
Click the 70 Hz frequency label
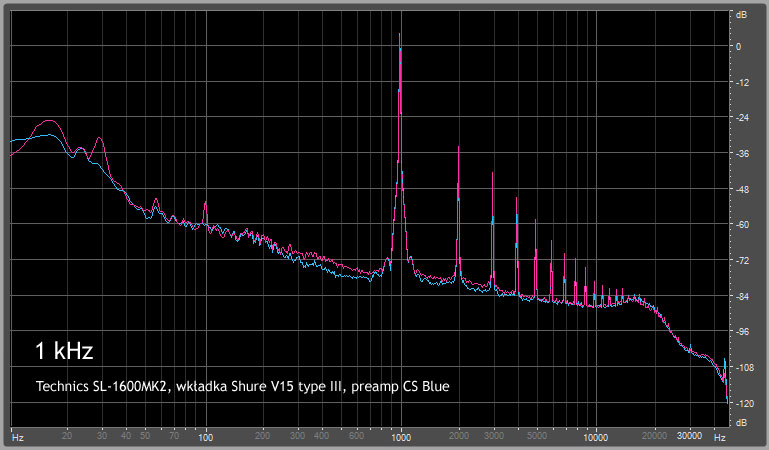point(174,435)
